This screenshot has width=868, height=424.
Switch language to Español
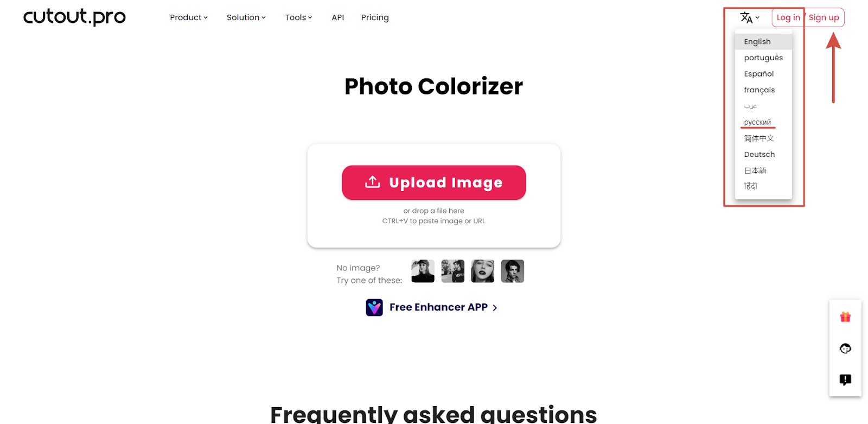pyautogui.click(x=758, y=74)
